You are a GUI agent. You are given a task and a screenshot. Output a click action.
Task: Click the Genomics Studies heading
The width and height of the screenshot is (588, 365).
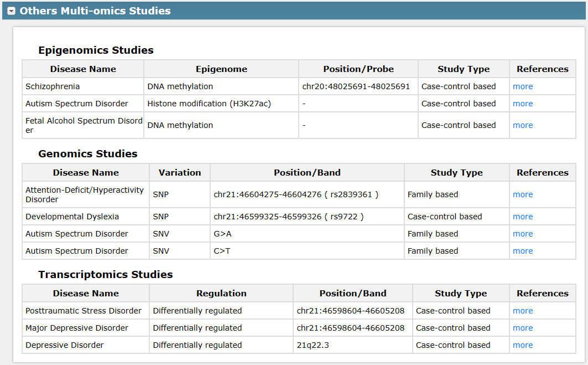[x=87, y=153]
